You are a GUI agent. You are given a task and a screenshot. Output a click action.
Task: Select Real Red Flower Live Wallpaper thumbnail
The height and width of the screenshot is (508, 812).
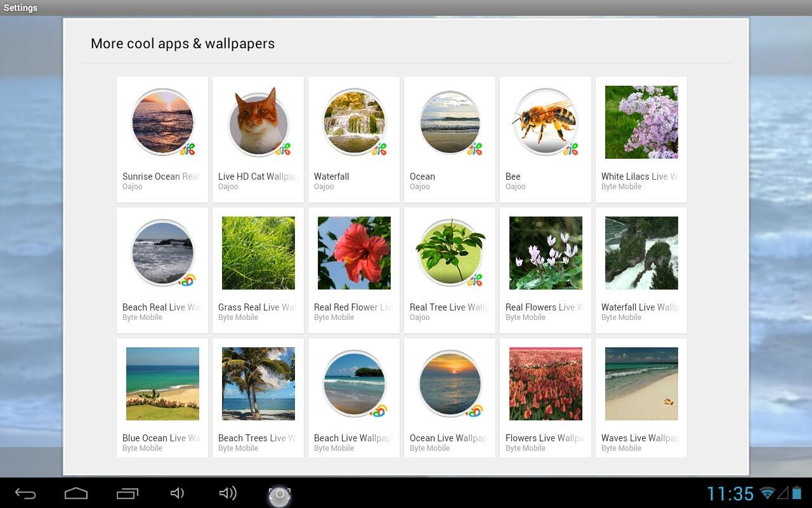tap(354, 253)
